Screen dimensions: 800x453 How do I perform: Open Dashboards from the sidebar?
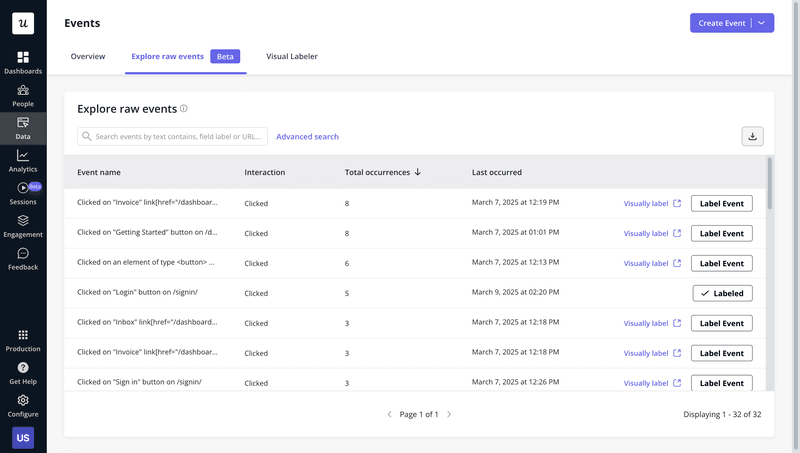click(x=23, y=62)
